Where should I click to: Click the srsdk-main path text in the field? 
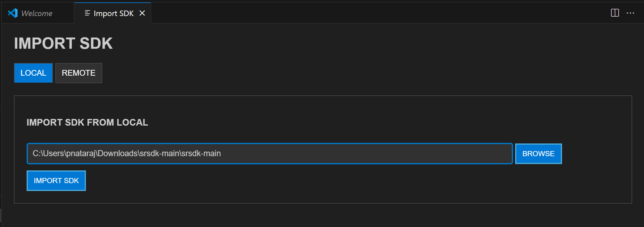pos(127,153)
